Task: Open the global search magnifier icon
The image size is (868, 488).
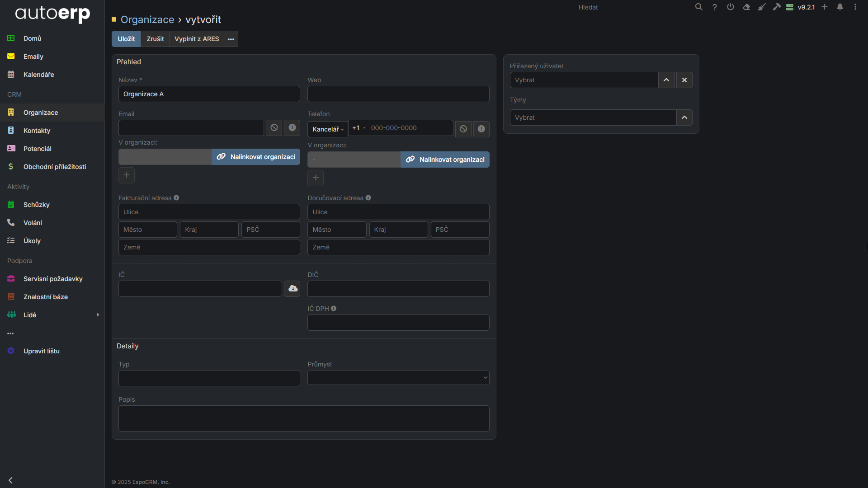Action: [x=698, y=7]
